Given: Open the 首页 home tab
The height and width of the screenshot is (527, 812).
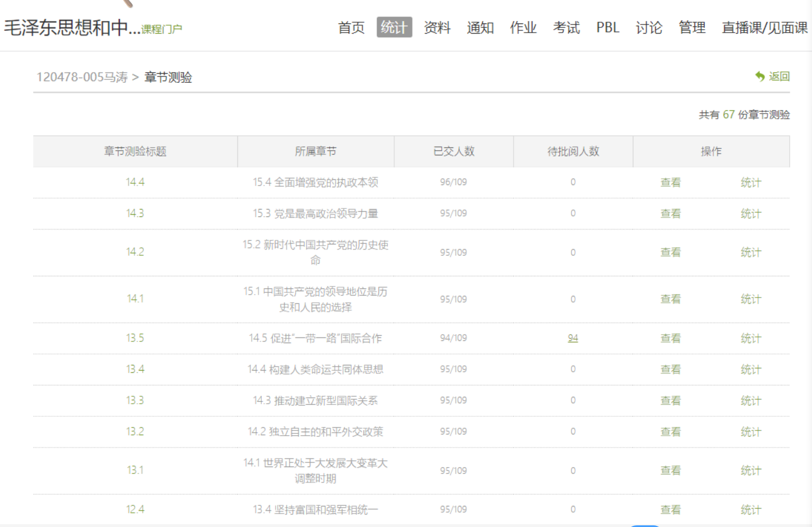Looking at the screenshot, I should (351, 27).
